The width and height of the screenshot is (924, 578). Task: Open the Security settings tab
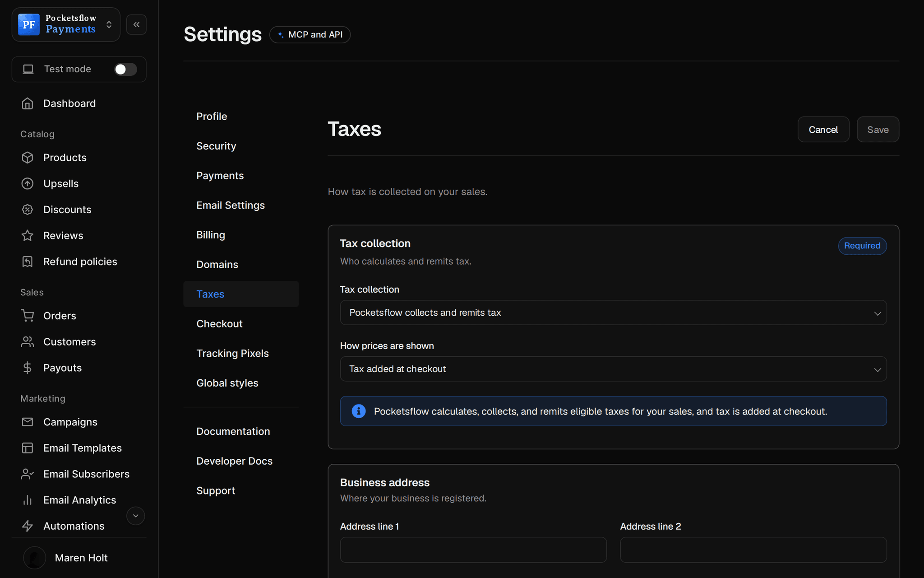point(241,146)
